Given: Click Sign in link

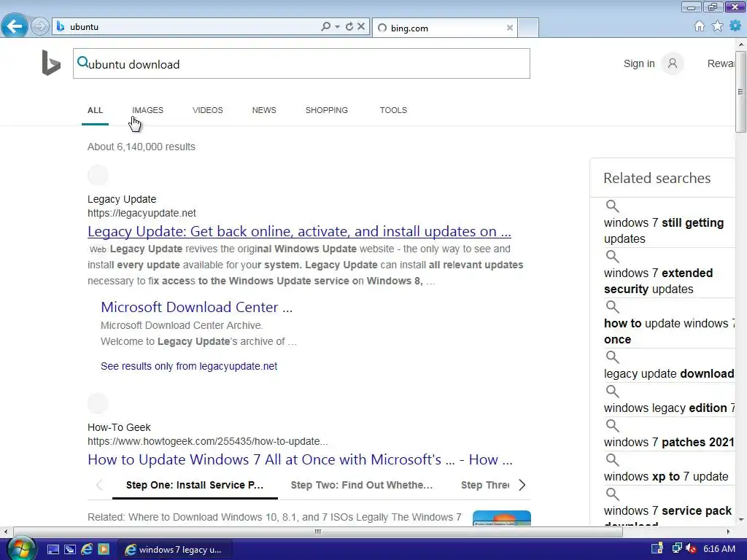Looking at the screenshot, I should coord(639,63).
